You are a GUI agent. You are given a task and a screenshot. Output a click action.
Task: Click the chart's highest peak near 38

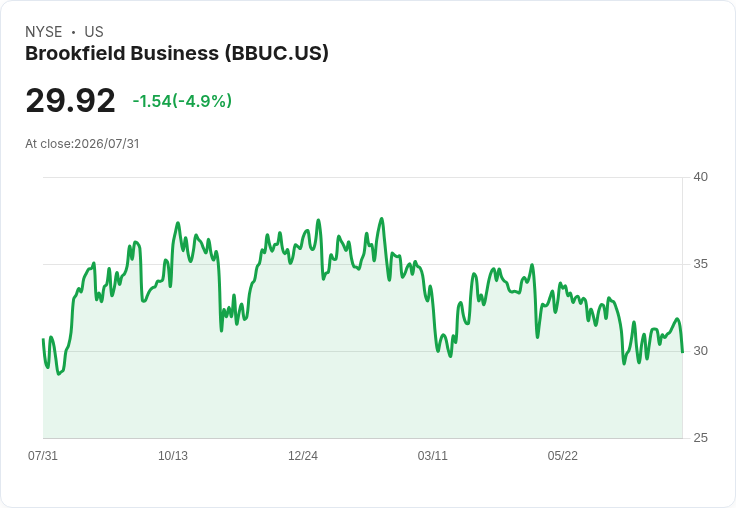click(382, 218)
